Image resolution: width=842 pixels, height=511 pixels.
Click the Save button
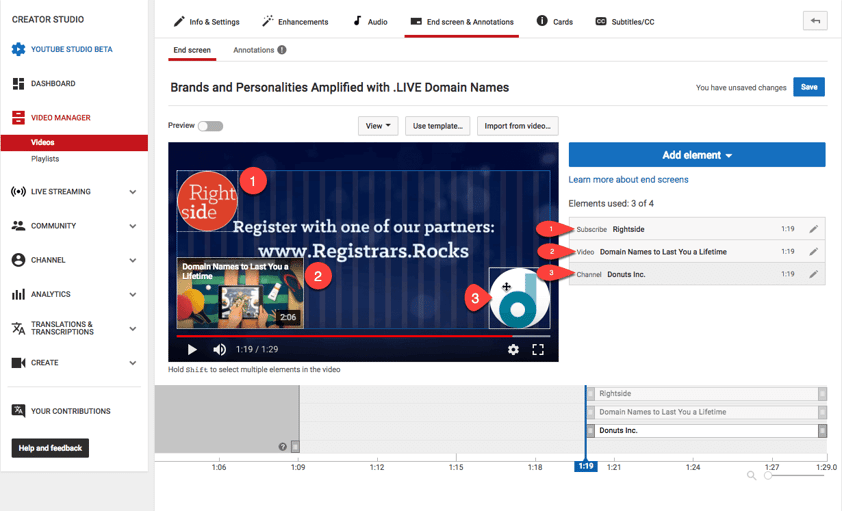pyautogui.click(x=809, y=87)
